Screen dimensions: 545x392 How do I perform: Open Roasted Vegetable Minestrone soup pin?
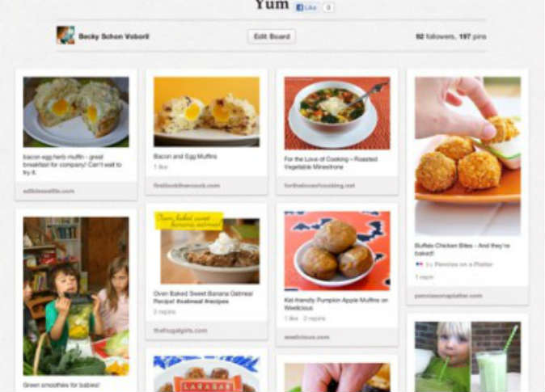tap(337, 113)
